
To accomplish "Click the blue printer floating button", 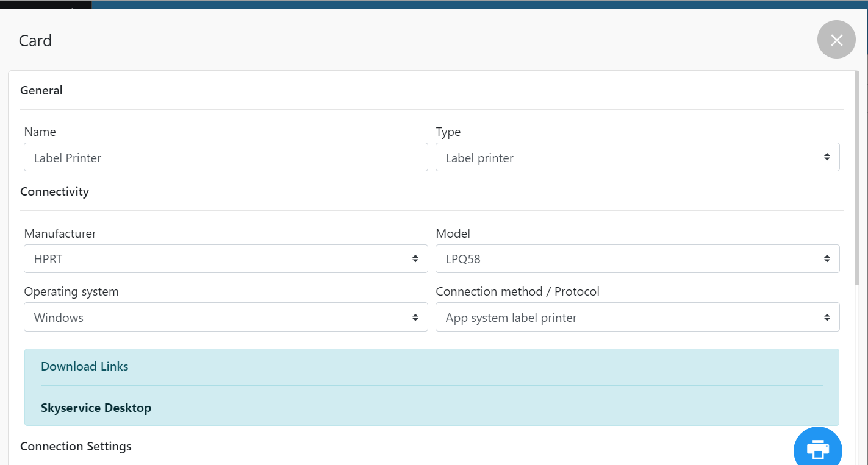I will coord(817,449).
